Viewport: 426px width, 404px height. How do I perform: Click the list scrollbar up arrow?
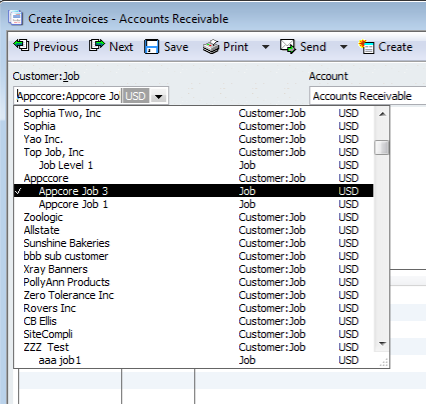382,114
